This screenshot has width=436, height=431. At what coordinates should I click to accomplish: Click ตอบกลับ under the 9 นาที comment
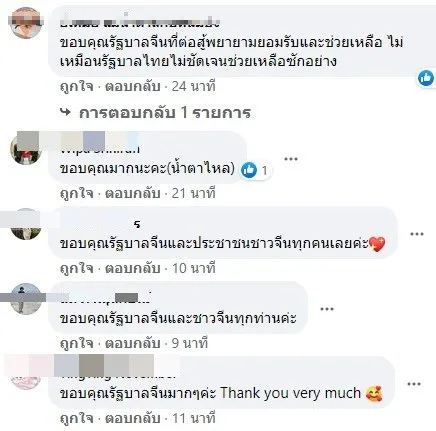tap(133, 343)
